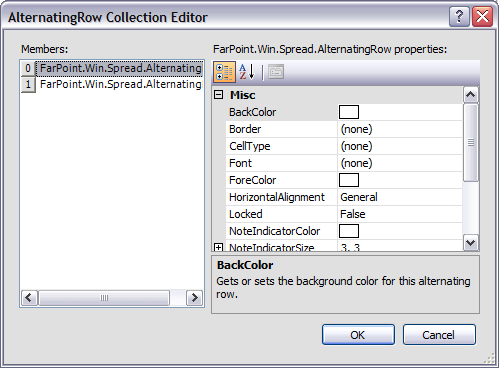Click the Locked value False
Viewport: 499px width, 368px height.
coord(353,214)
